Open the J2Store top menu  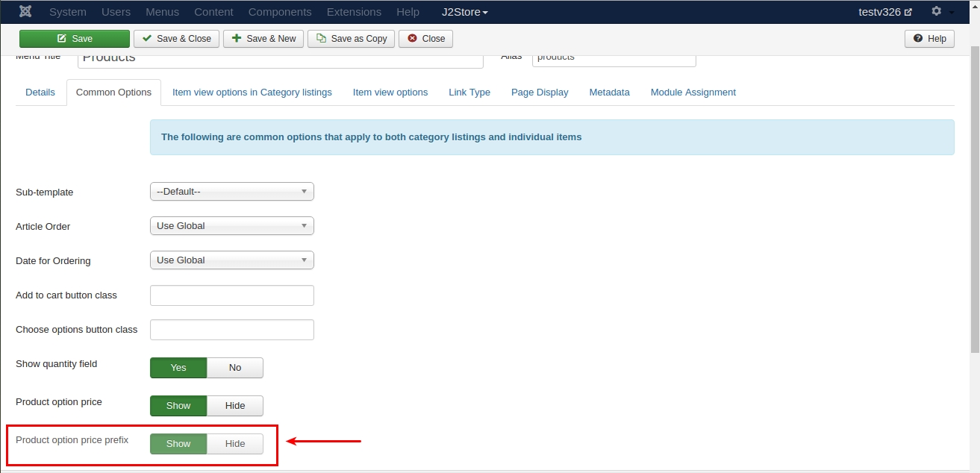[465, 12]
